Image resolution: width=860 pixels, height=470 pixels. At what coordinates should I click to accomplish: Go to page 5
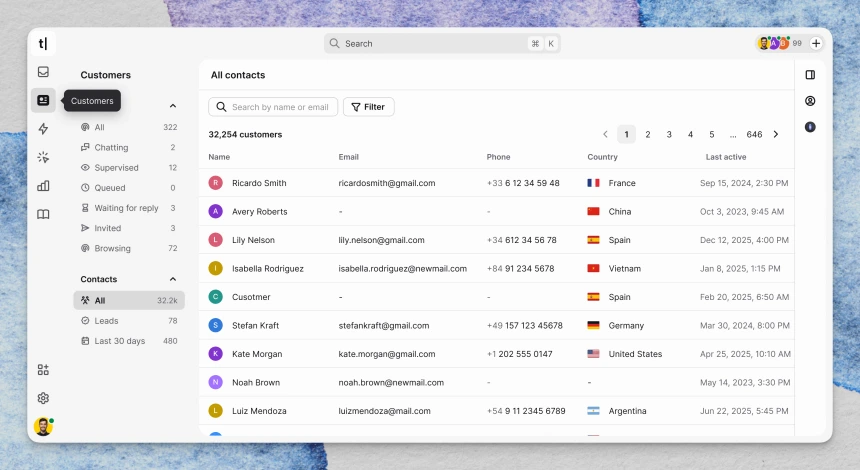[712, 134]
